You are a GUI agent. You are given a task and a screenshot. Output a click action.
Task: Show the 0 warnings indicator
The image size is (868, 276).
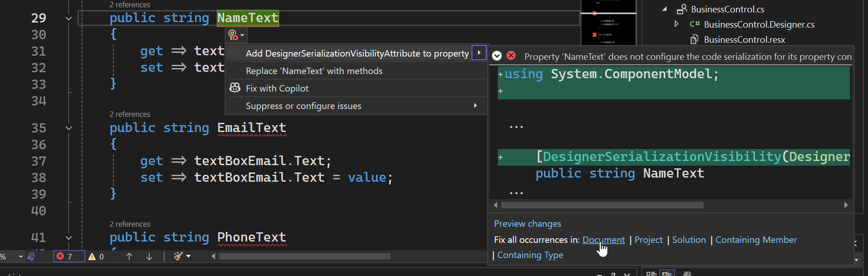96,256
